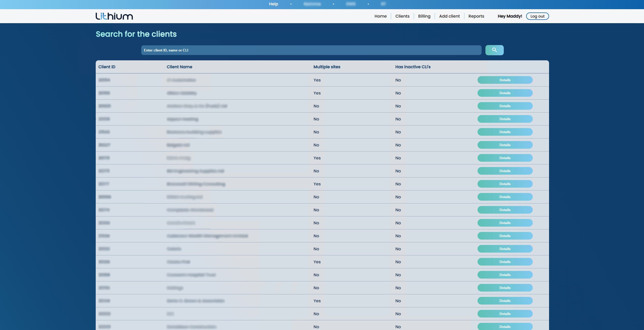Click the Client ID column header
Image resolution: width=644 pixels, height=330 pixels.
(107, 67)
